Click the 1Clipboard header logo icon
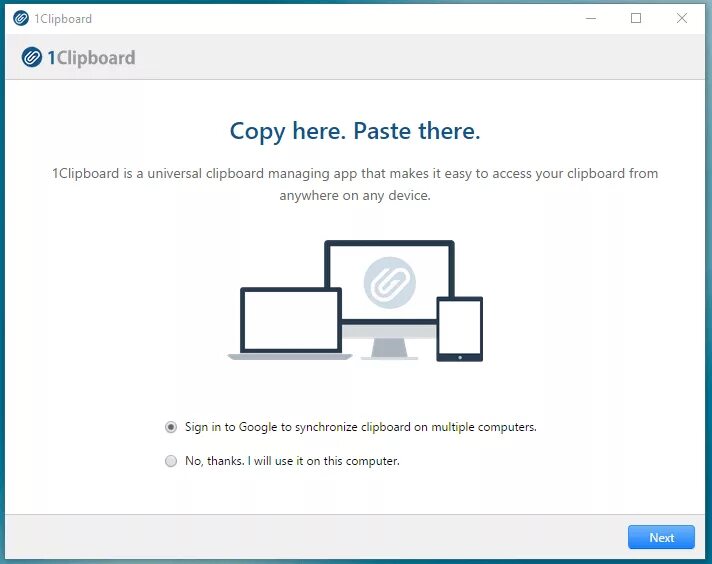712x564 pixels. [32, 57]
